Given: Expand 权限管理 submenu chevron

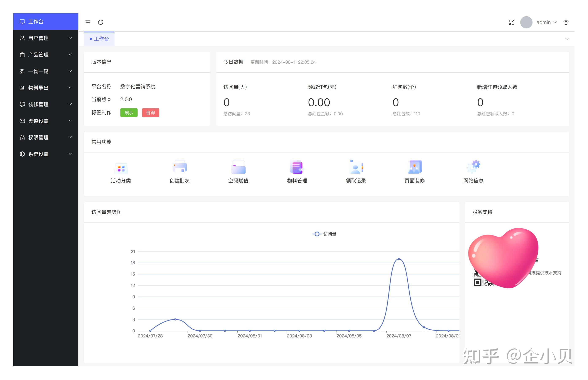Looking at the screenshot, I should [x=70, y=137].
